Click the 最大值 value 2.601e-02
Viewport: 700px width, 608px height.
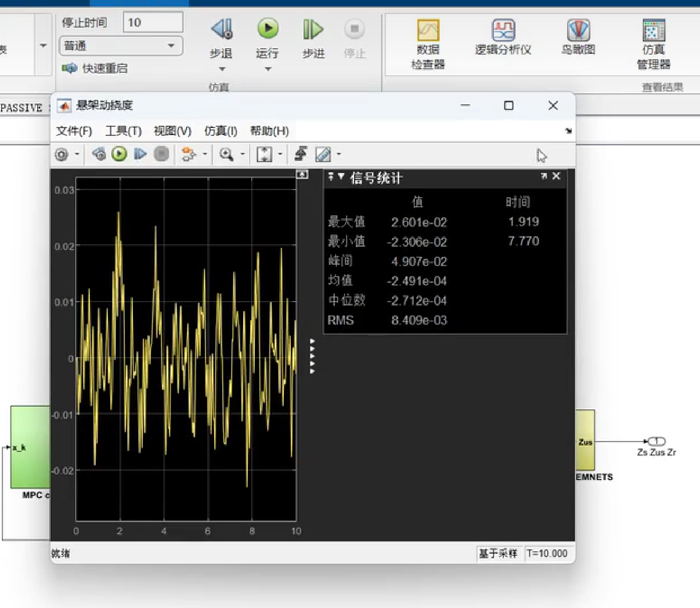pyautogui.click(x=419, y=222)
